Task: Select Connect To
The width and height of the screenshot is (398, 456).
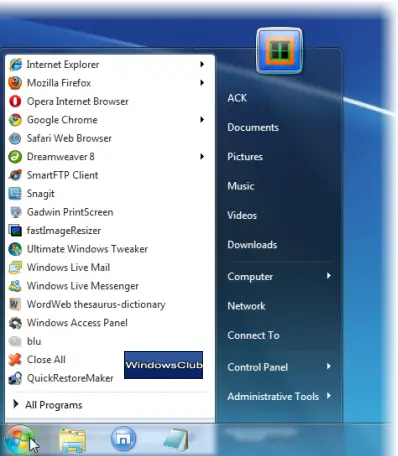Action: click(253, 335)
